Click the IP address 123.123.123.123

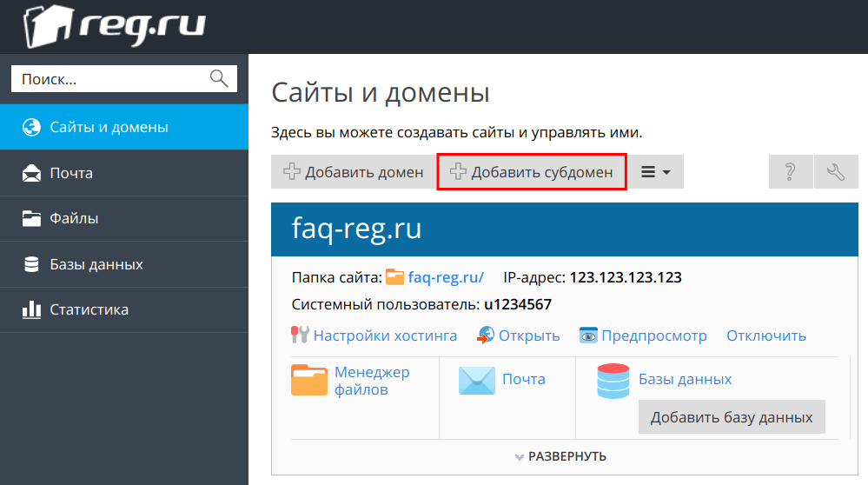pyautogui.click(x=626, y=276)
